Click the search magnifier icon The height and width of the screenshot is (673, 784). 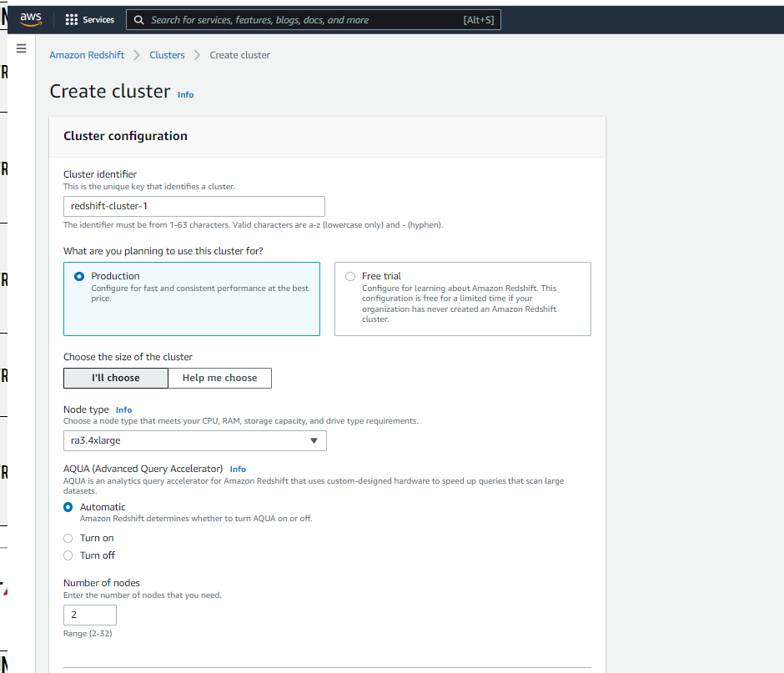coord(139,20)
